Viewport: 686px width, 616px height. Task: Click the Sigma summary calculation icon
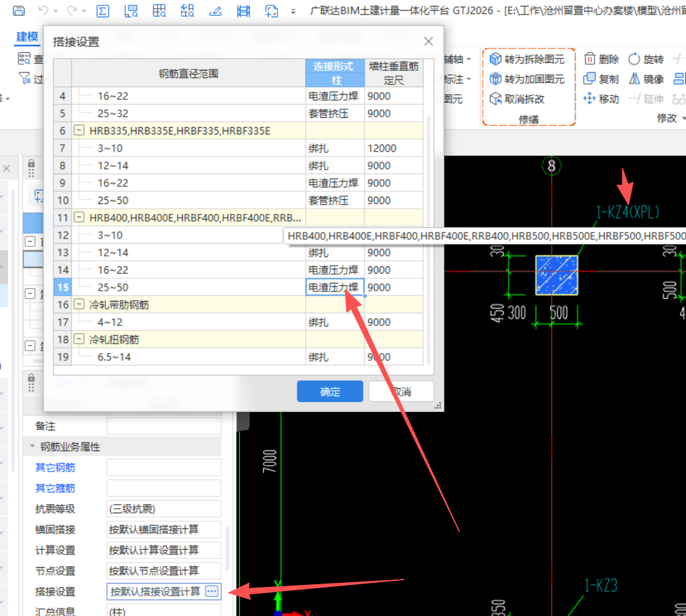coord(103,11)
